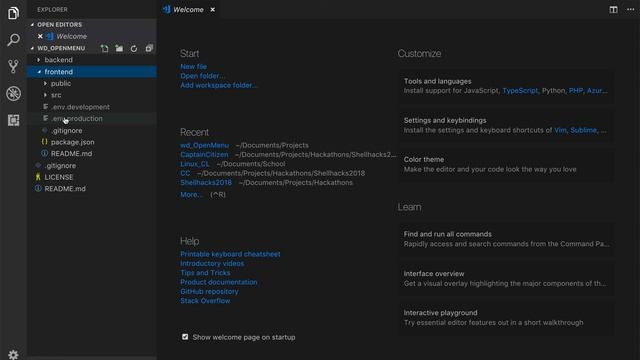
Task: Click the New file link
Action: pos(193,67)
